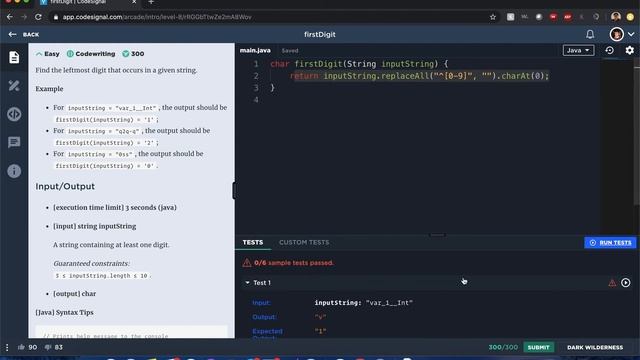Collapse the Easy difficulty chevron
Viewport: 640px width, 360px height.
click(39, 54)
